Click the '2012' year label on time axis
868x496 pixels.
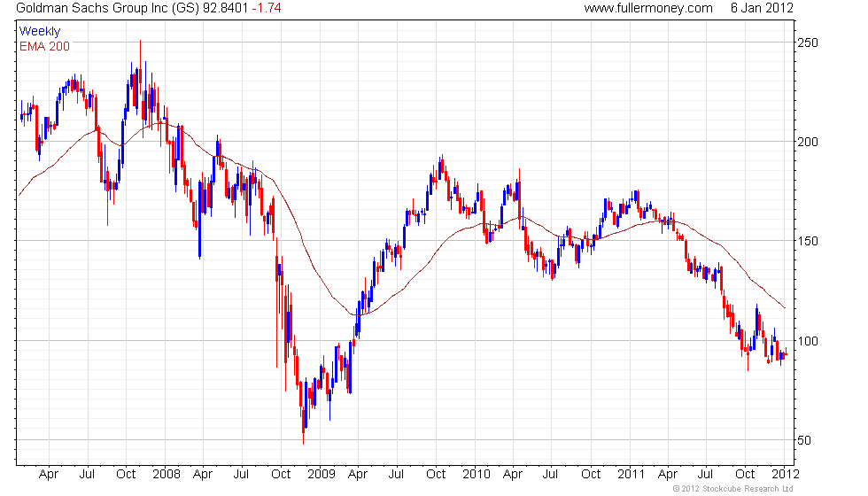(786, 474)
